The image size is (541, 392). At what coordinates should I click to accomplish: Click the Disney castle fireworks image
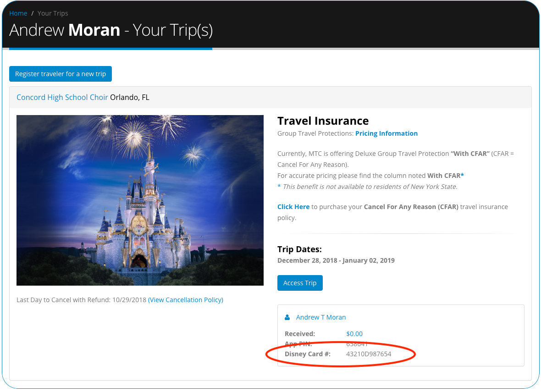click(x=140, y=200)
